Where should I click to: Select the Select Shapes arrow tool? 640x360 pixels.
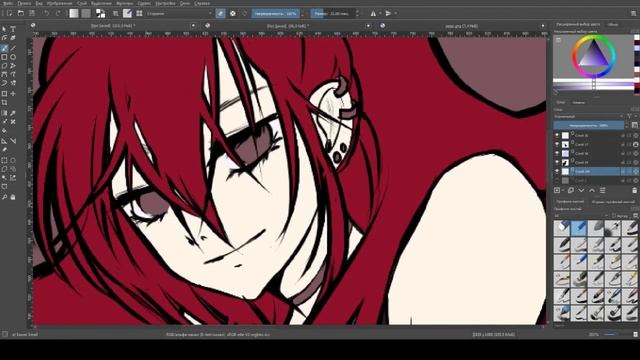tap(4, 29)
